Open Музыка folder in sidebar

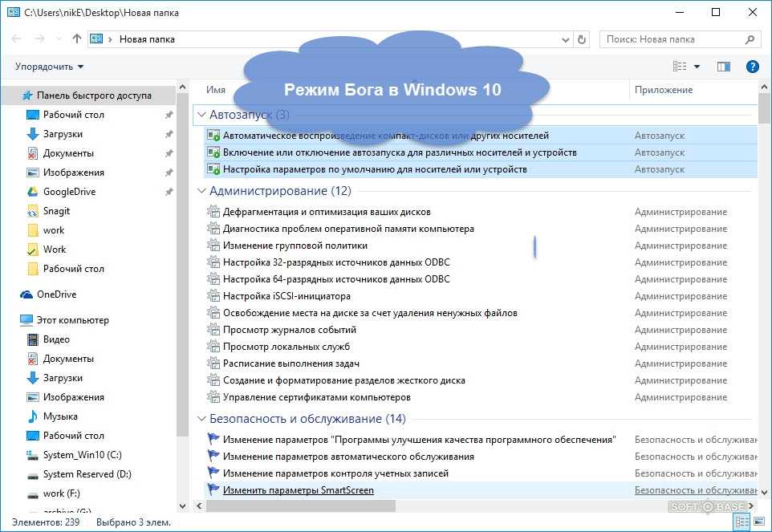pos(60,416)
